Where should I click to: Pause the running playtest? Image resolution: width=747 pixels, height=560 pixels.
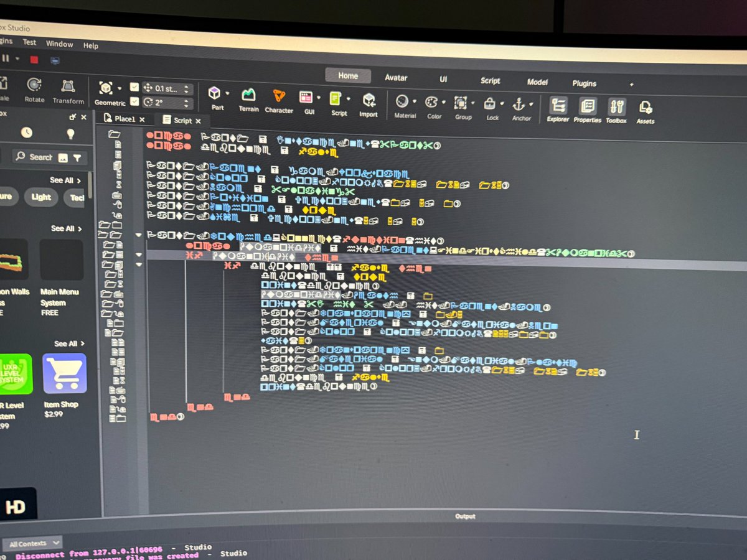coord(5,58)
